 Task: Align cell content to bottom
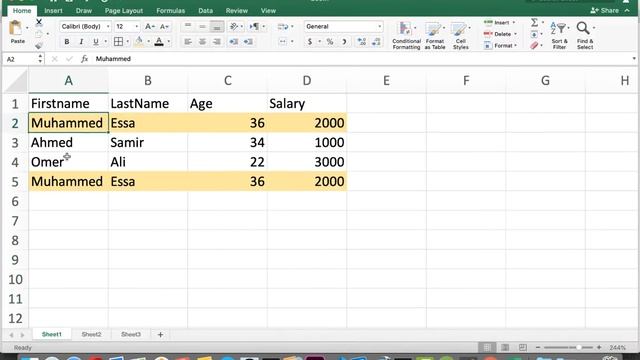tap(217, 27)
